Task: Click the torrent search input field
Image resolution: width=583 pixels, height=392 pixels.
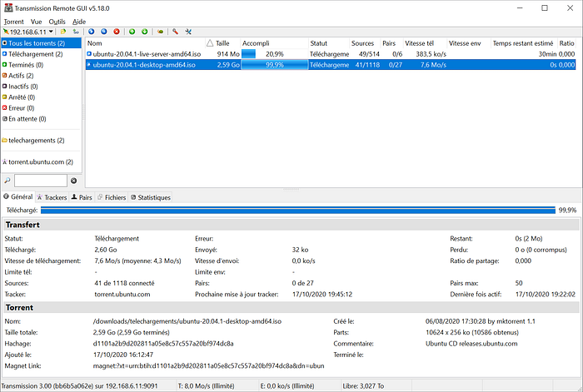Action: tap(41, 181)
